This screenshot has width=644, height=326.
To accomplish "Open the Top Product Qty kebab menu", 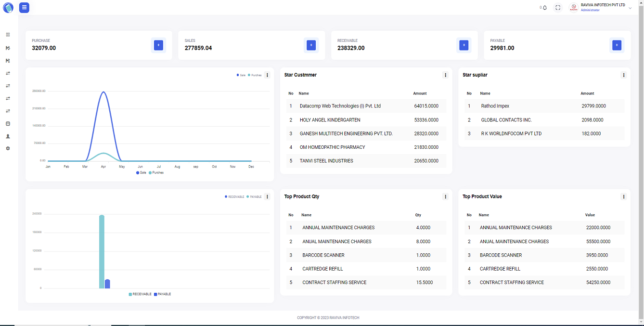I will pyautogui.click(x=446, y=196).
